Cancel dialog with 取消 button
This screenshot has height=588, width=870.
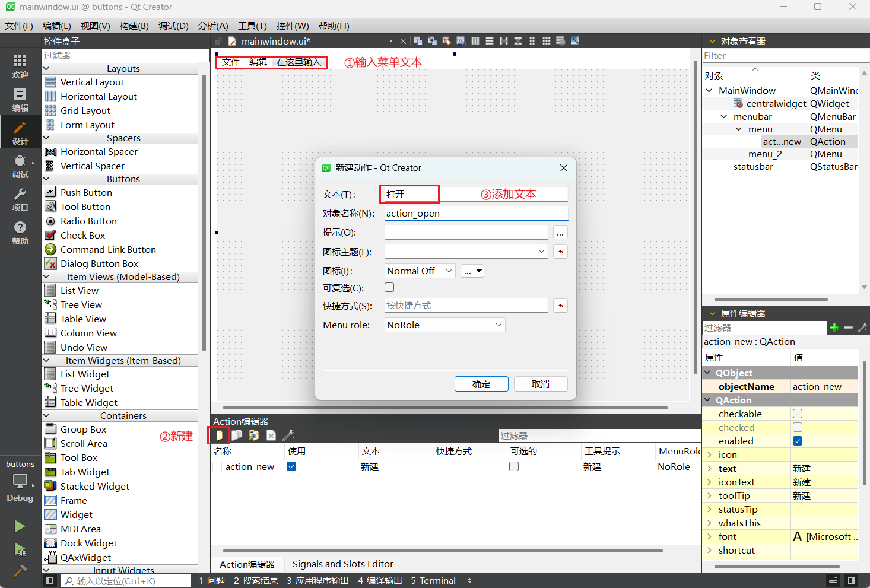[541, 384]
